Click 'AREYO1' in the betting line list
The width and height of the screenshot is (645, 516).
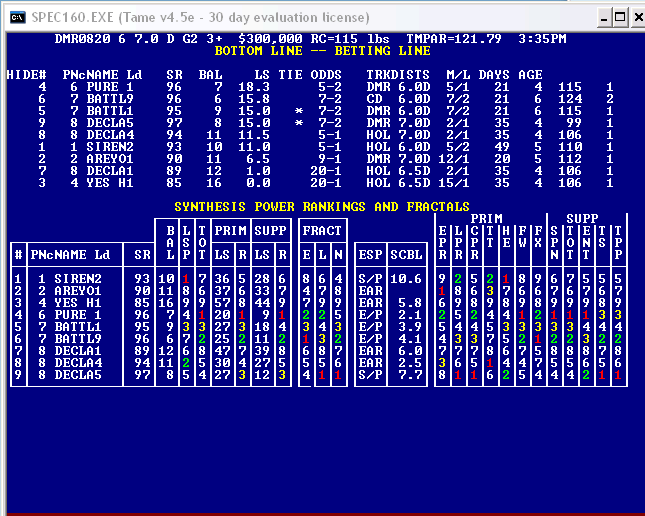110,158
